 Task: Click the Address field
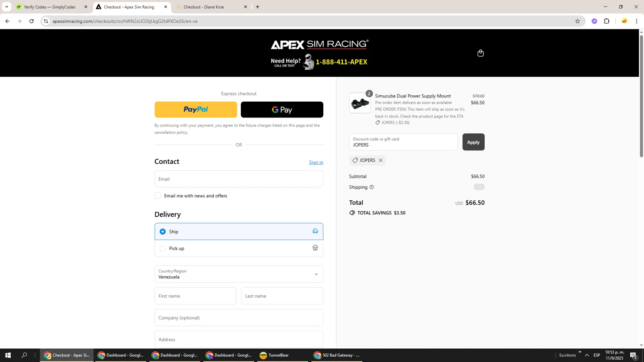click(x=239, y=339)
